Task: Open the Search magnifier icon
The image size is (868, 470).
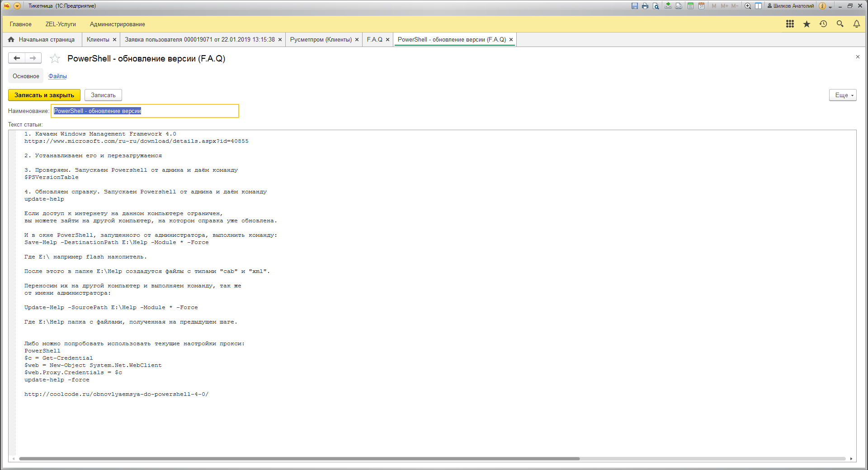Action: pyautogui.click(x=840, y=24)
